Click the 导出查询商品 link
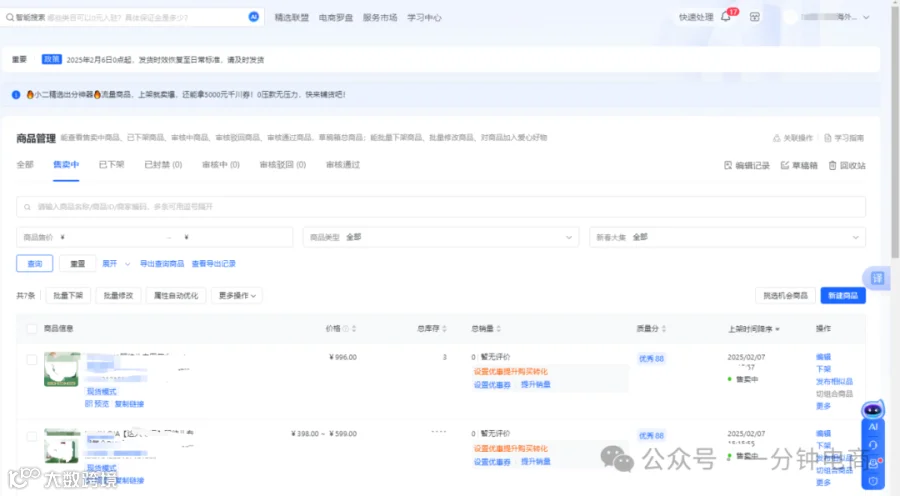Viewport: 900px width, 496px height. (162, 264)
